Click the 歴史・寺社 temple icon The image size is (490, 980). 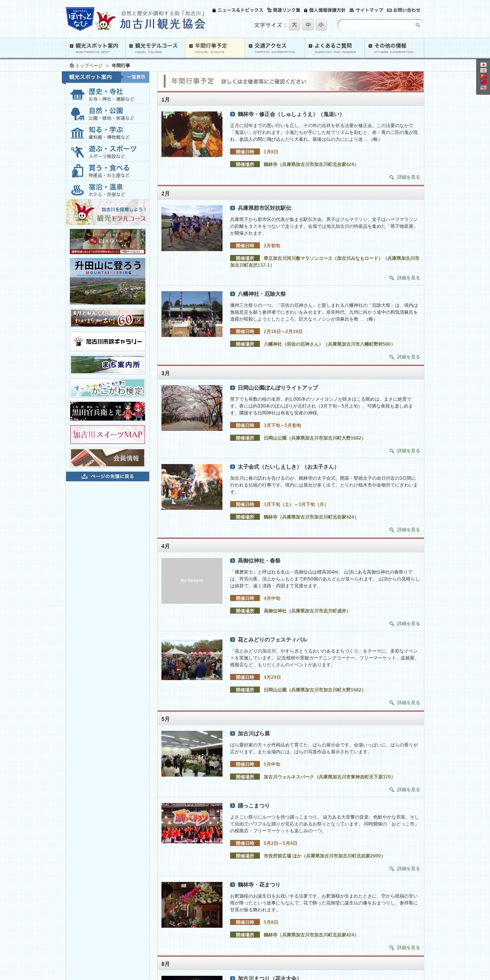77,94
